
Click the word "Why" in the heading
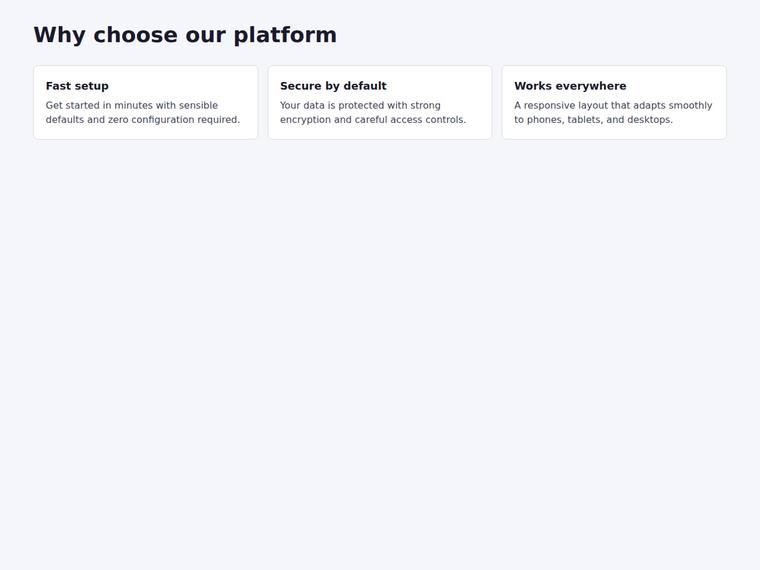click(x=60, y=35)
